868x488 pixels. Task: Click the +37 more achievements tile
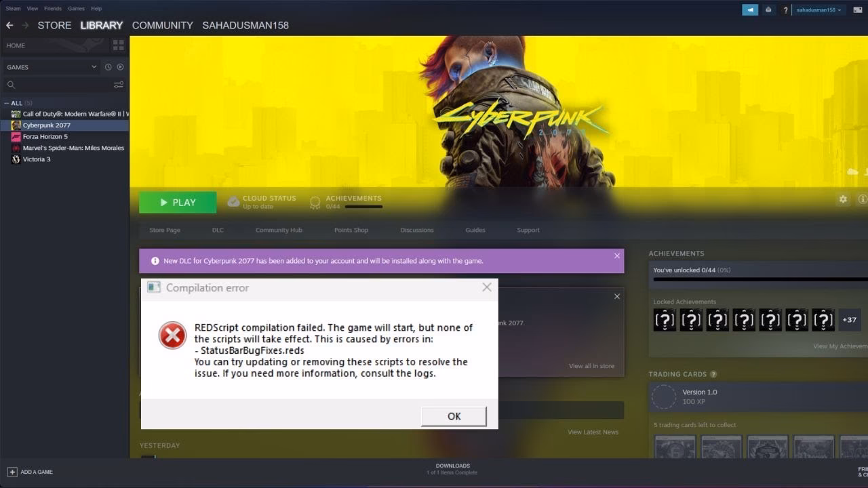(x=849, y=320)
